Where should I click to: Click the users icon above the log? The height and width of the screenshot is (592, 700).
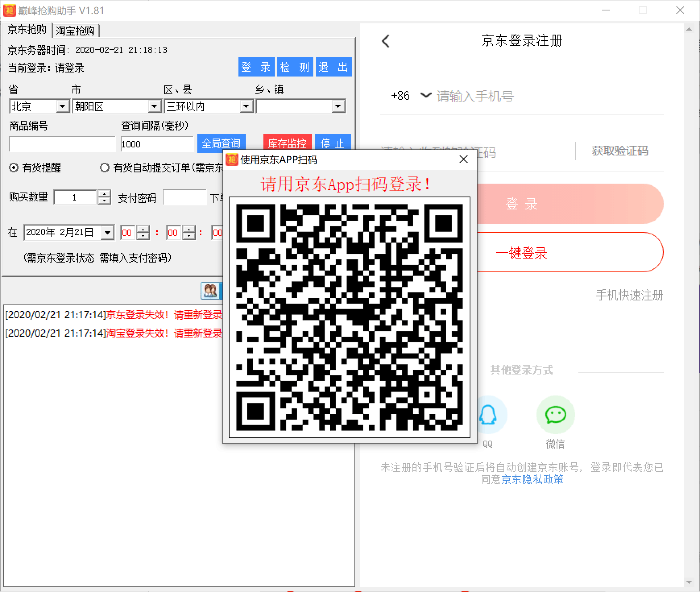[x=211, y=290]
